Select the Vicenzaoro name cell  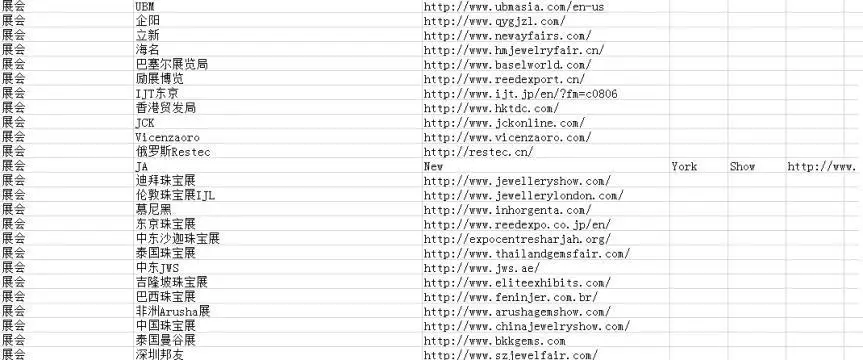[x=278, y=137]
